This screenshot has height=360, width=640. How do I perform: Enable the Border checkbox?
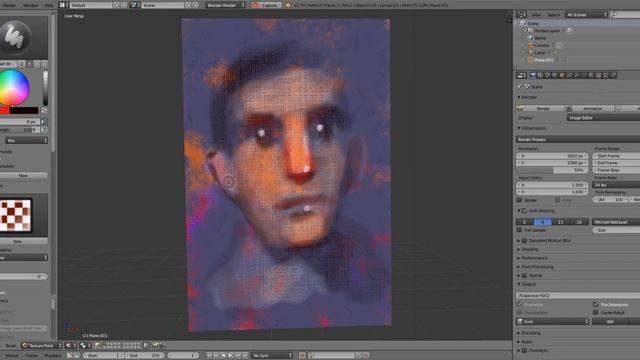tap(520, 200)
